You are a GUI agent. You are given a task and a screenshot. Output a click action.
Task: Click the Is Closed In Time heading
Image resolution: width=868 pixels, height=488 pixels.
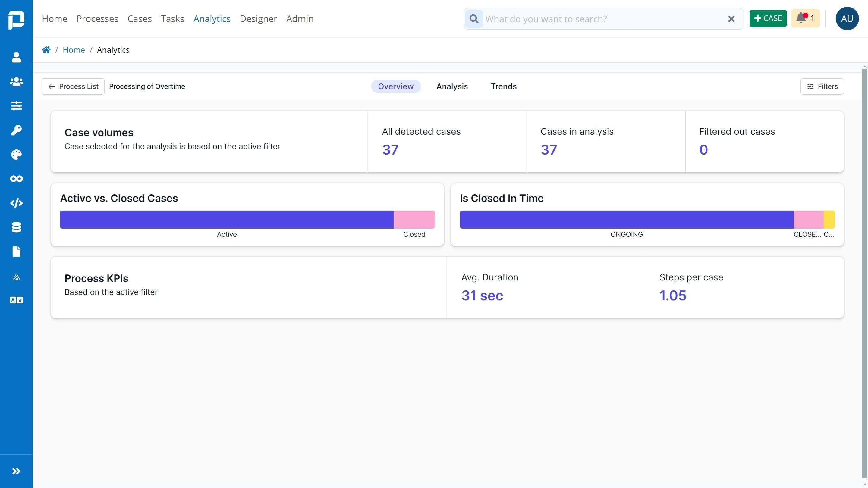(x=502, y=199)
